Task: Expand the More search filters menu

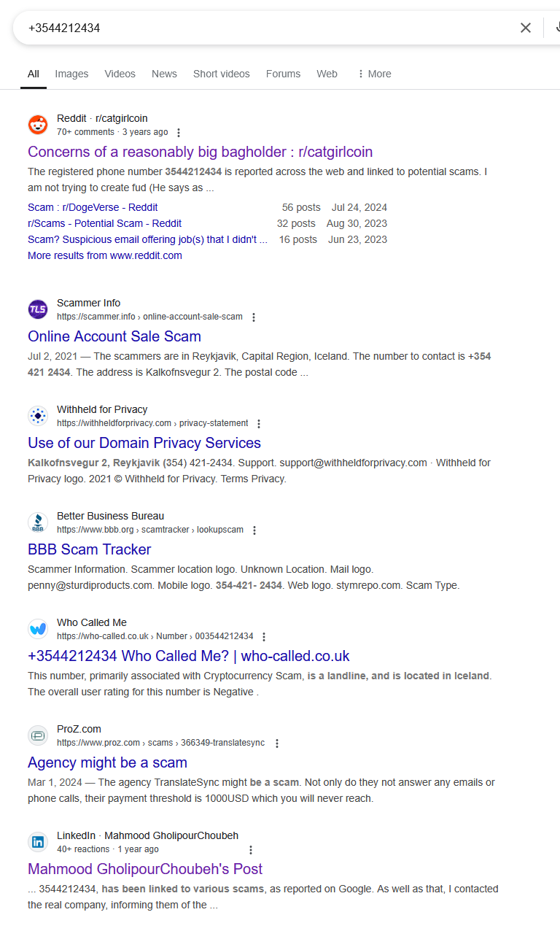Action: 373,74
